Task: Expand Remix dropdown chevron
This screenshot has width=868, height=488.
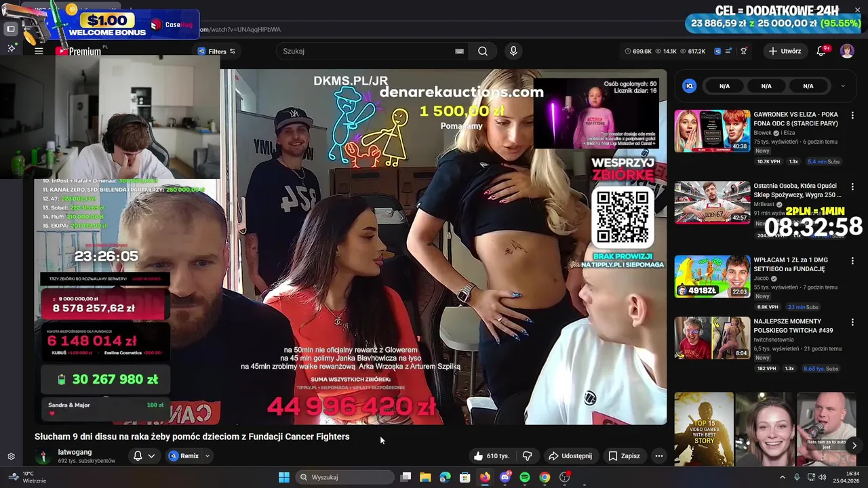Action: tap(207, 456)
